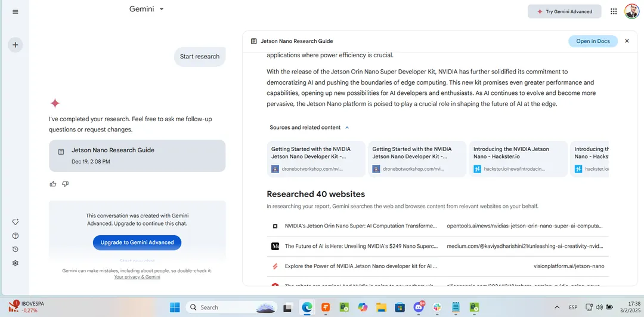Screen dimensions: 644x317
Task: Open Discord from the taskbar
Action: (419, 307)
